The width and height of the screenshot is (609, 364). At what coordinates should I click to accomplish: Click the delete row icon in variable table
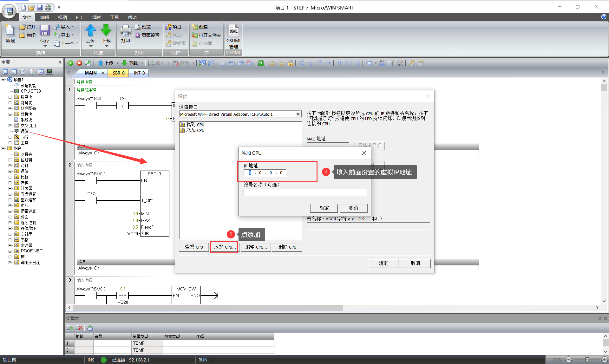(79, 328)
